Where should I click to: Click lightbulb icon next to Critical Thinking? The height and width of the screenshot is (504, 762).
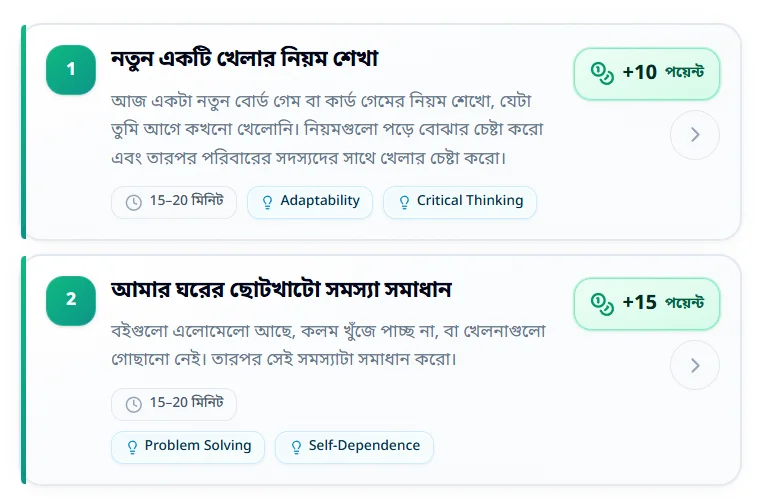tap(404, 202)
